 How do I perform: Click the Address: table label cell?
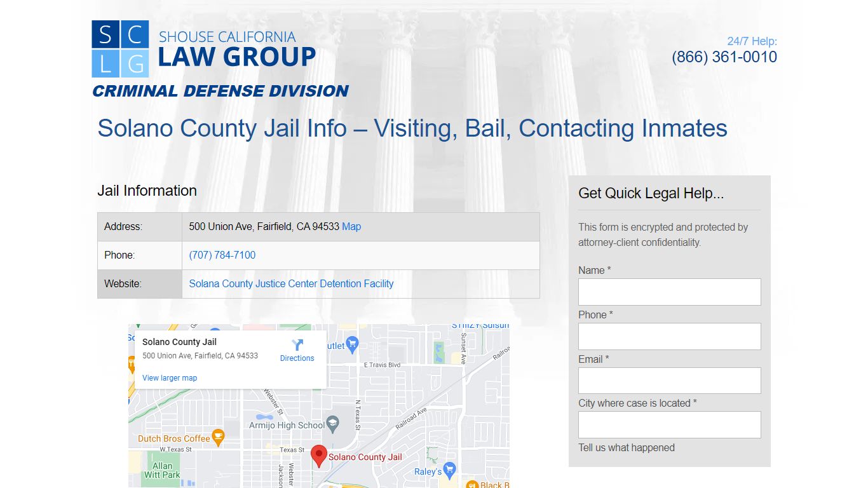[x=140, y=227]
